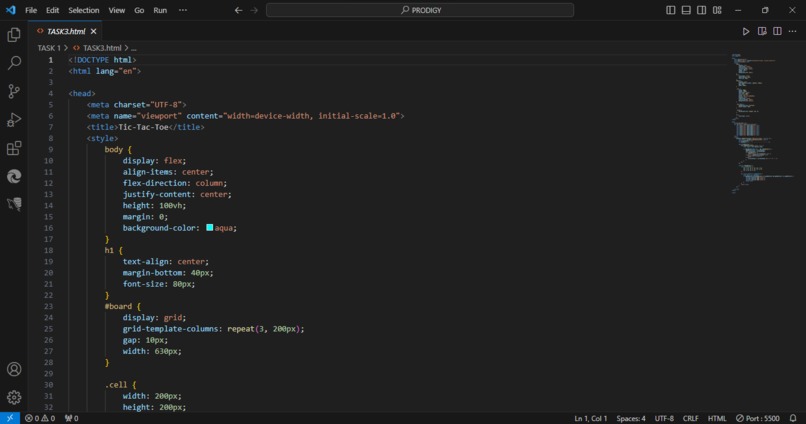This screenshot has height=424, width=806.
Task: Go back with the left arrow
Action: coord(238,10)
